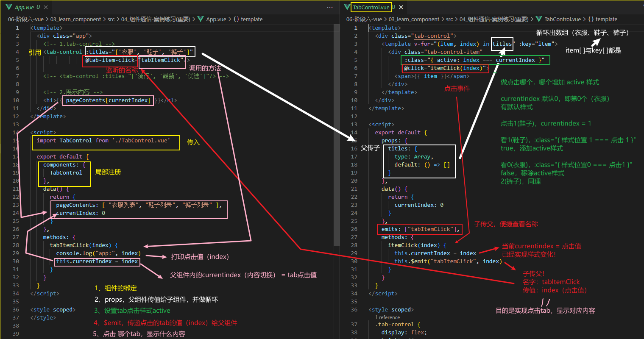644x339 pixels.
Task: Click 'pageContents:' array line in App.vue
Action: pos(139,205)
